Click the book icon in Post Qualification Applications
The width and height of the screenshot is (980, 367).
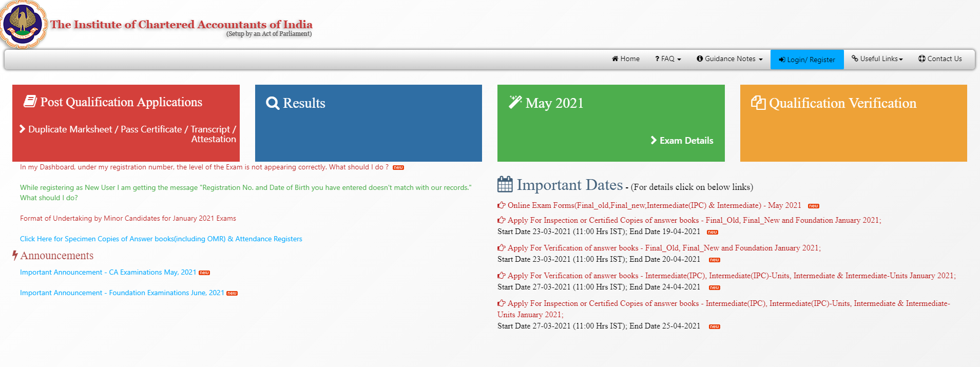(30, 101)
